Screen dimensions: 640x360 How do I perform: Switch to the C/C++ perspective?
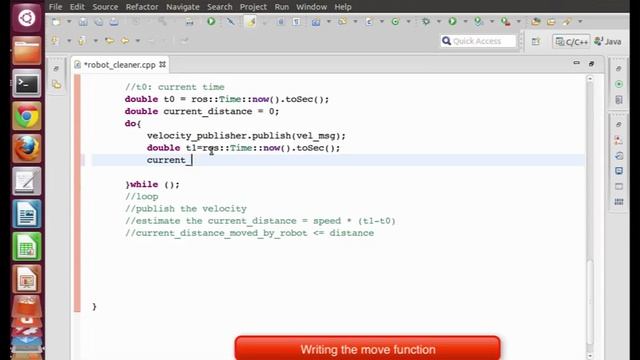pos(571,42)
